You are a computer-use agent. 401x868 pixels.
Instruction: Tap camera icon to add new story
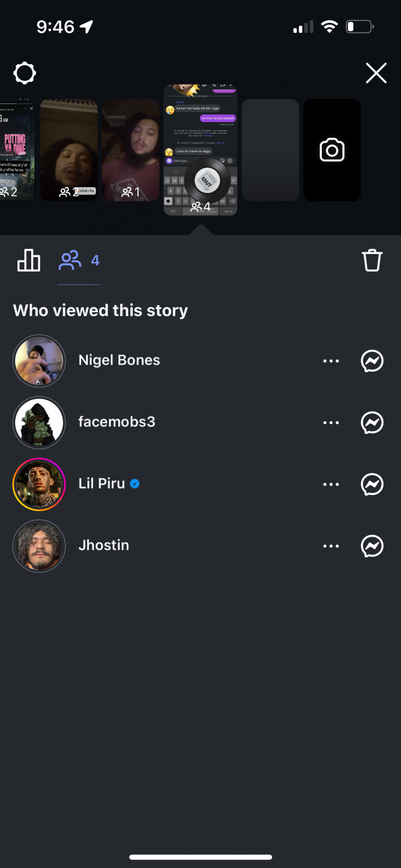pos(332,150)
